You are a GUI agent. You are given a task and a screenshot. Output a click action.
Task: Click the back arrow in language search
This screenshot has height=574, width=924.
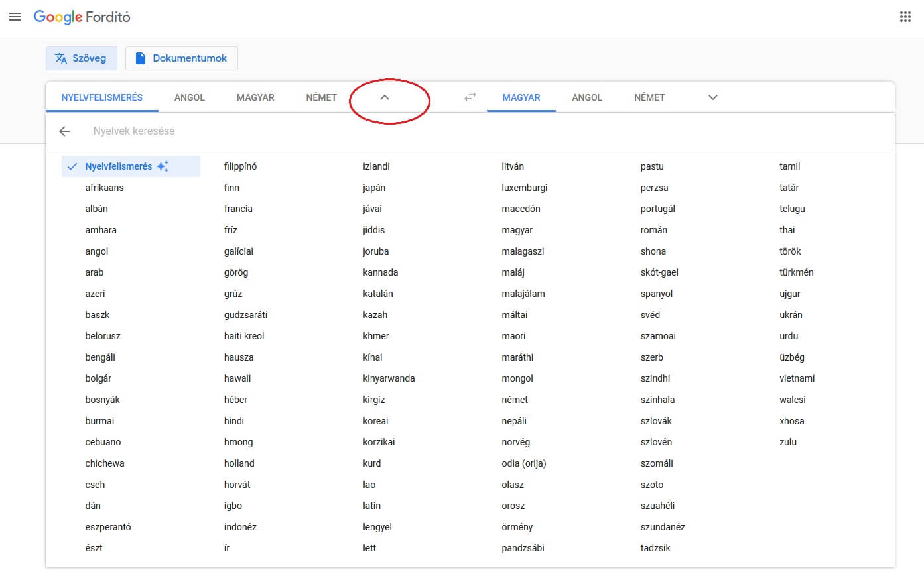pos(64,131)
